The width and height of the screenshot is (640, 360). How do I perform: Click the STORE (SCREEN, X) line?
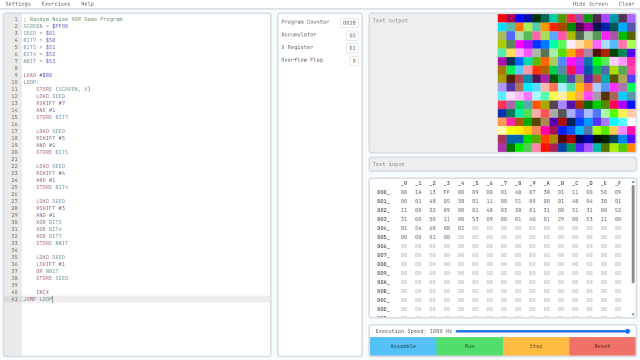click(x=63, y=89)
